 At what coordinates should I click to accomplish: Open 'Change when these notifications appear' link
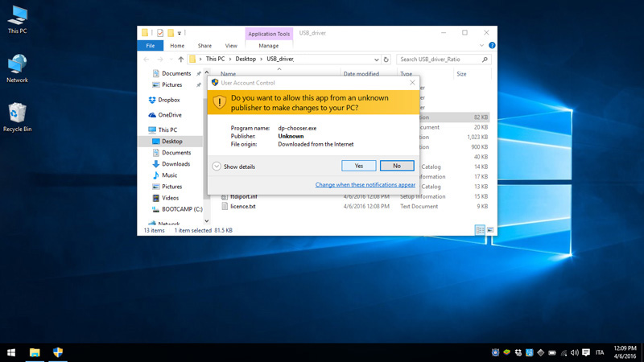pyautogui.click(x=365, y=185)
